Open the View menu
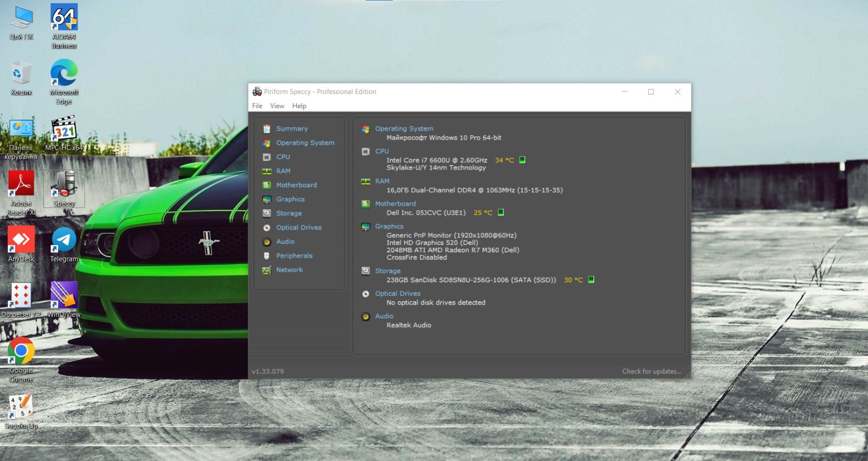This screenshot has height=461, width=868. pos(277,106)
